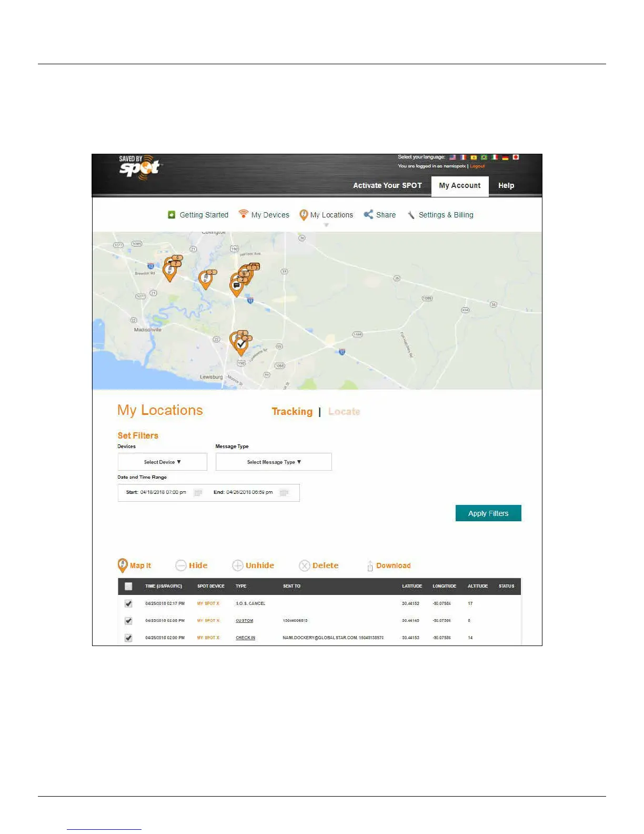Click the Share nodes icon
The width and height of the screenshot is (644, 834).
368,214
